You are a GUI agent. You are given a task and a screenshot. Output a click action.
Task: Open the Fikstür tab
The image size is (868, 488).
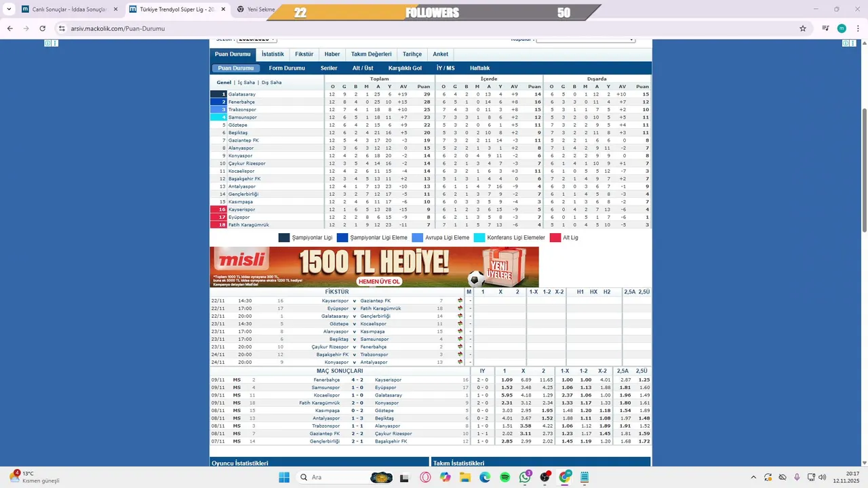(304, 54)
